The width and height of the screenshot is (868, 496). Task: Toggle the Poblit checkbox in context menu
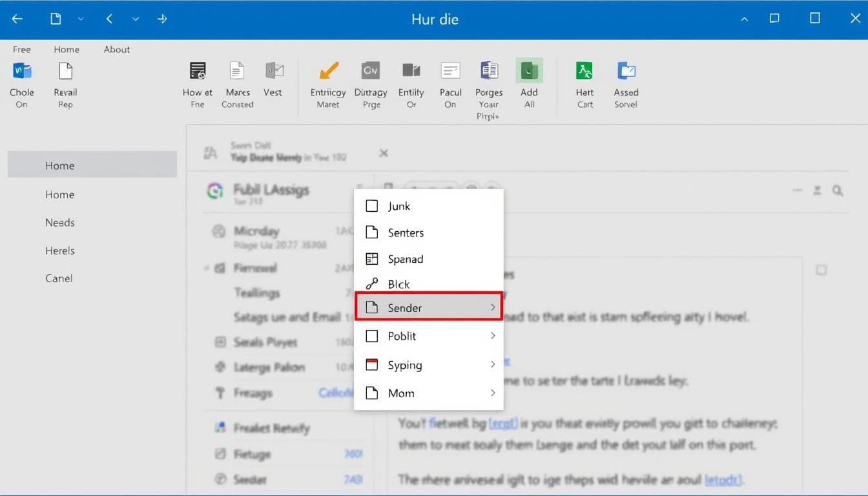(372, 336)
